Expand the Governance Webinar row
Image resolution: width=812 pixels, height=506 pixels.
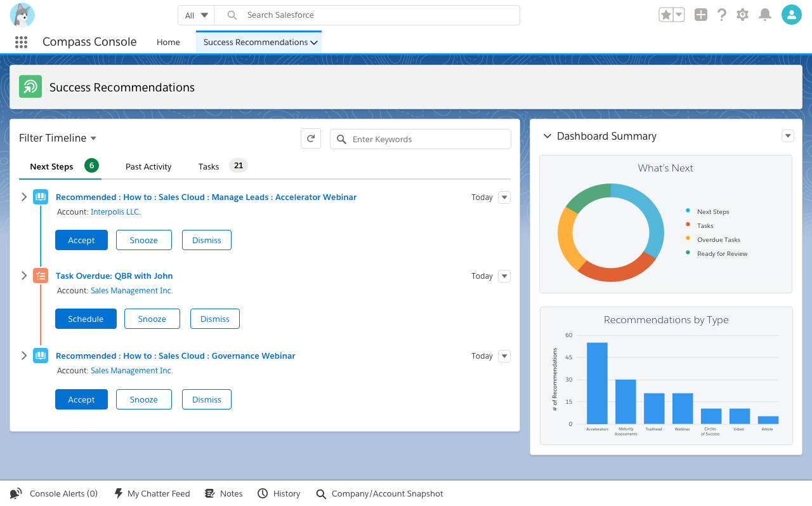(24, 356)
